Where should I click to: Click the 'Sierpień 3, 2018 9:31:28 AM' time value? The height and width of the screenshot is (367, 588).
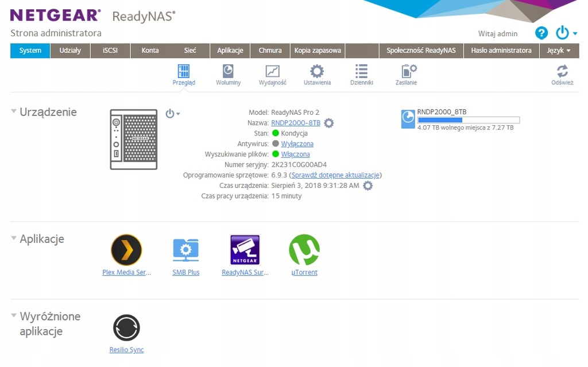click(315, 186)
